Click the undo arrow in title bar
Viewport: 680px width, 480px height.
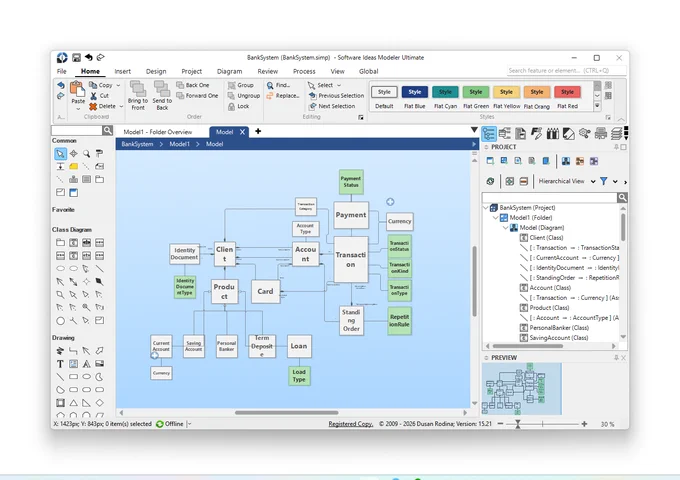click(89, 57)
